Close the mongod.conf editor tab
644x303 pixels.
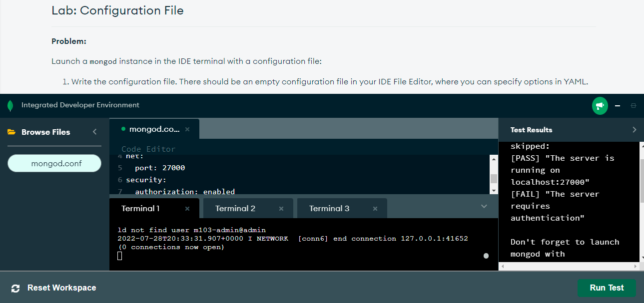click(x=187, y=129)
